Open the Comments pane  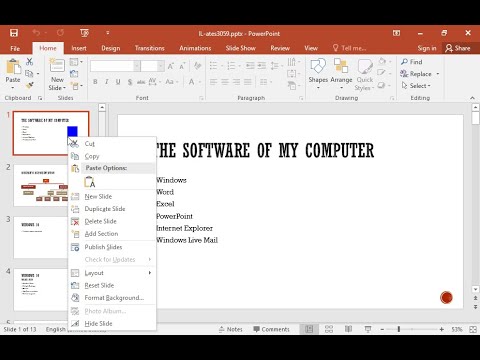tap(272, 329)
